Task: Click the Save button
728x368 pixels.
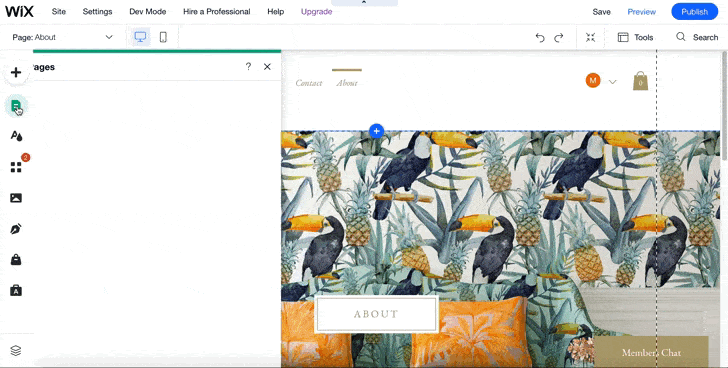Action: point(601,12)
